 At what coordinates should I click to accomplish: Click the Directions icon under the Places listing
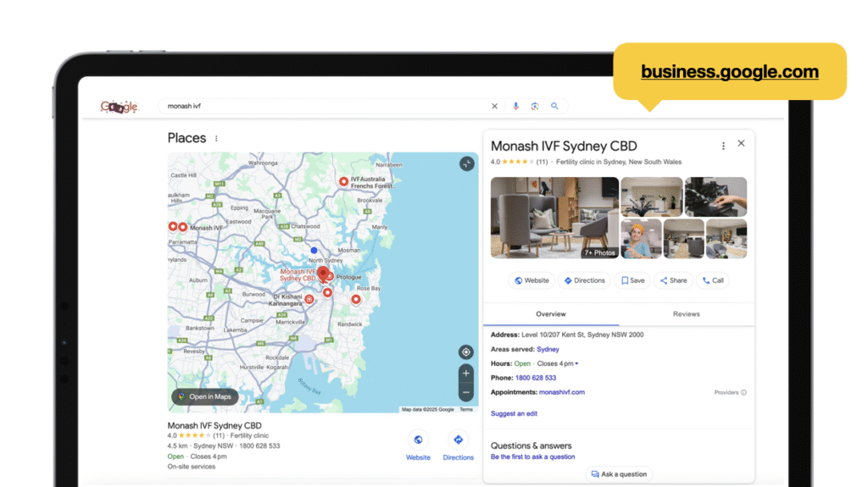pos(458,440)
